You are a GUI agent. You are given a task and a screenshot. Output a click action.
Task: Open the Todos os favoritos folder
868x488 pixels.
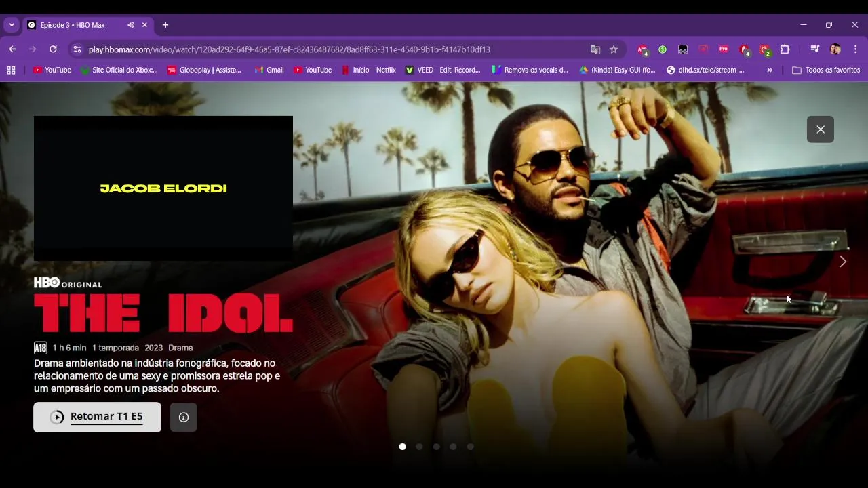[826, 70]
